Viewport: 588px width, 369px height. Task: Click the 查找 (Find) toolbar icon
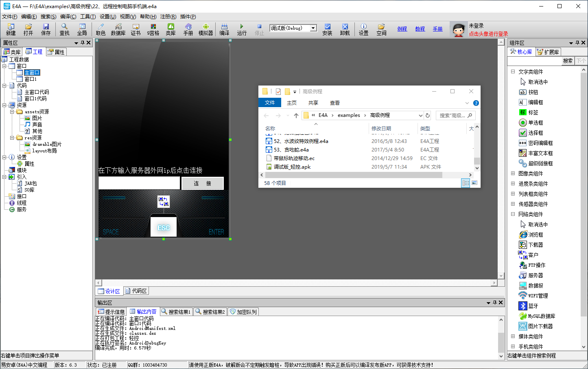[x=65, y=29]
